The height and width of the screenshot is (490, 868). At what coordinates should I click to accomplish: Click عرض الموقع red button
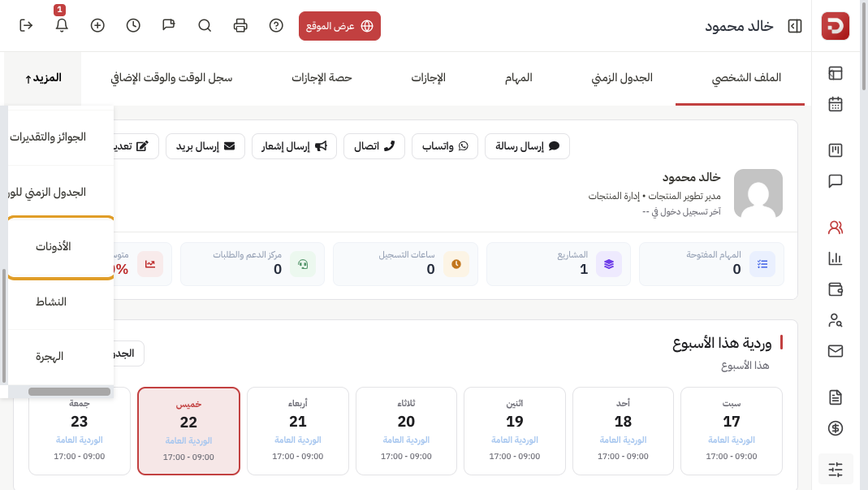point(339,26)
